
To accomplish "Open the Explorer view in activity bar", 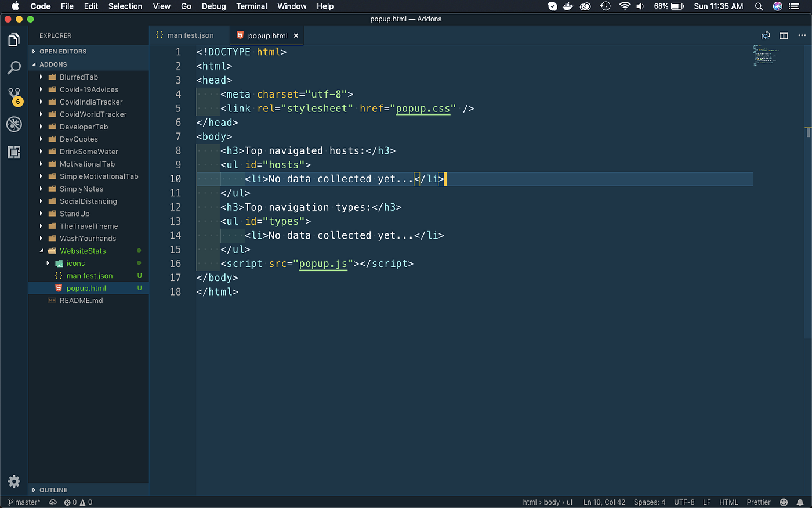I will click(14, 40).
